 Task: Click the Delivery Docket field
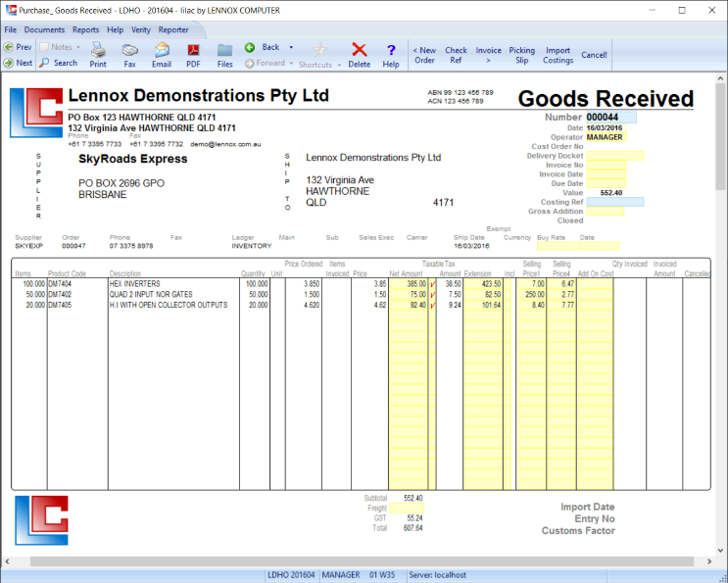coord(615,156)
